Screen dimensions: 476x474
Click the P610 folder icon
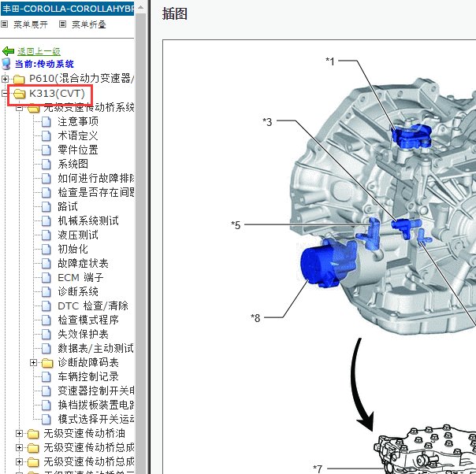(x=19, y=80)
